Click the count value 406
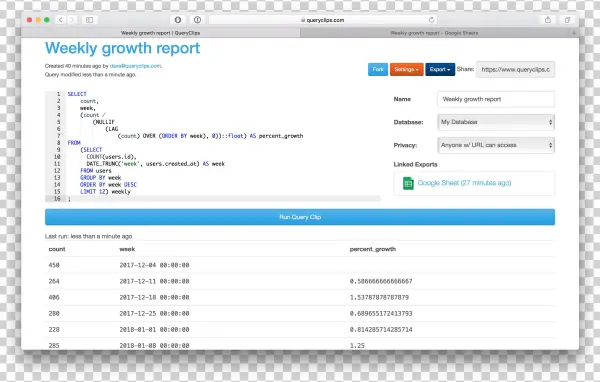Screen dimensions: 600x382 pos(54,297)
